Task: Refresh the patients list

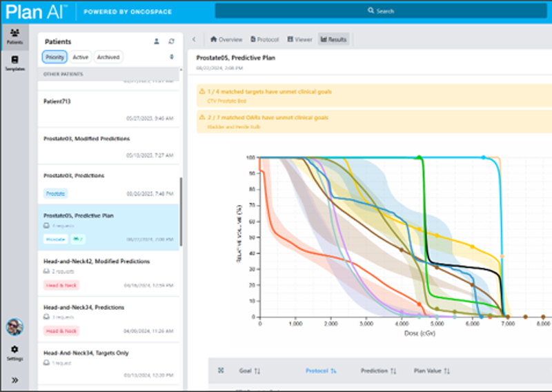Action: pos(171,41)
